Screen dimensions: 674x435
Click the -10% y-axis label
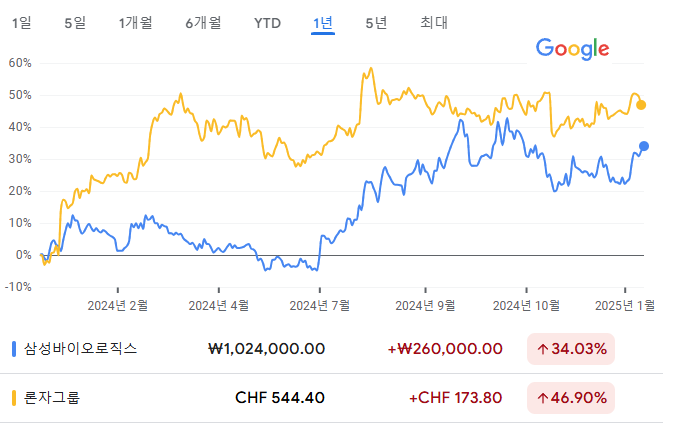click(18, 287)
